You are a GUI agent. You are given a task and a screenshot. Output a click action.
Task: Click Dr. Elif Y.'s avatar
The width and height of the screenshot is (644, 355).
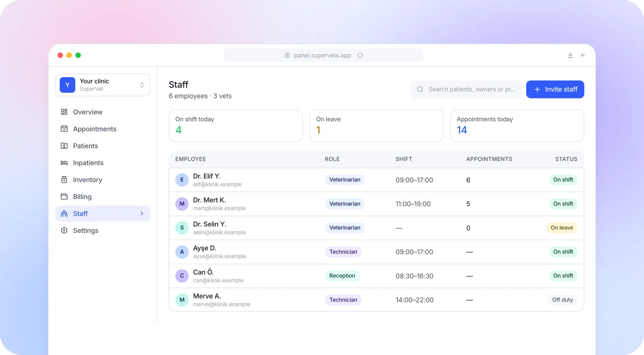point(182,180)
